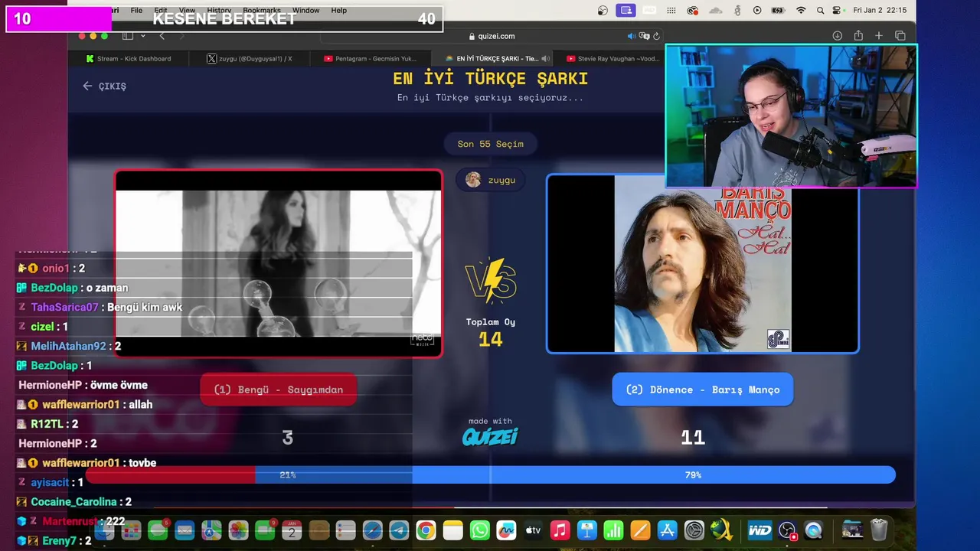Click the zuygu user chip
The image size is (980, 551).
click(x=490, y=180)
